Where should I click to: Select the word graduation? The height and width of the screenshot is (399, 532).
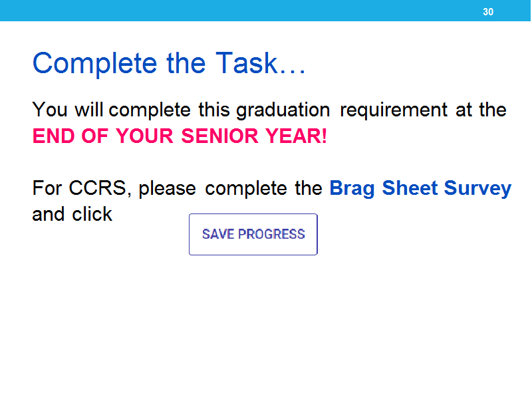point(283,111)
